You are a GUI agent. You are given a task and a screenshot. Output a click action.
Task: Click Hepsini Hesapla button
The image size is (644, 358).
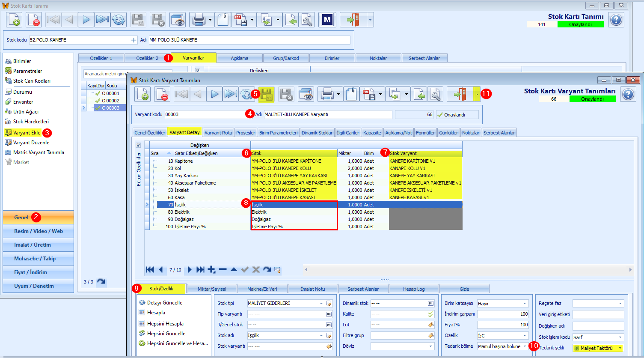pos(165,324)
